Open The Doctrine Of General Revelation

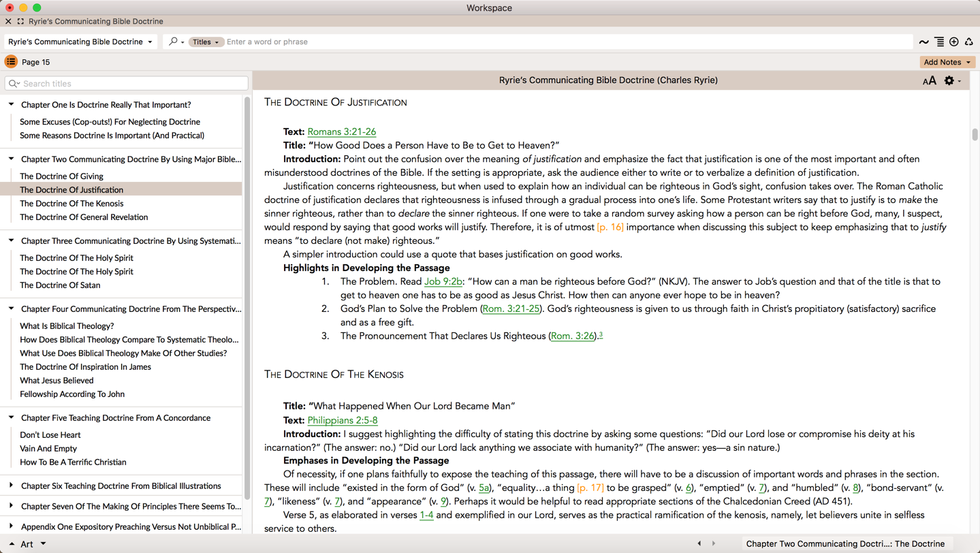[84, 217]
